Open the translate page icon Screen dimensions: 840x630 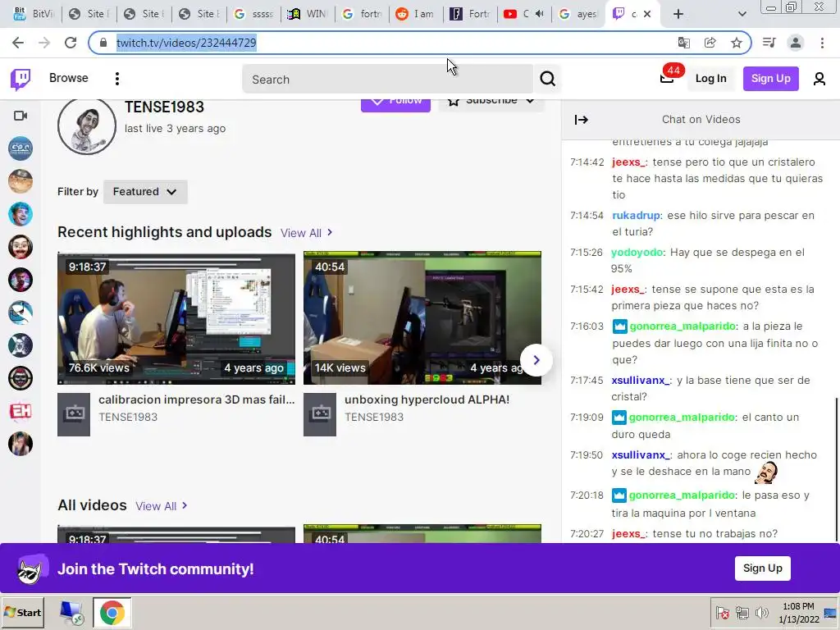click(x=683, y=43)
